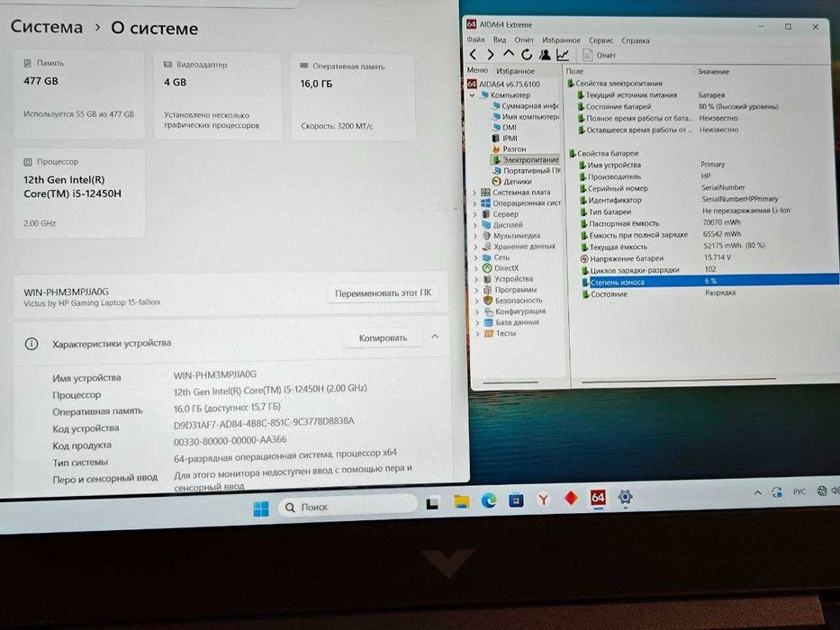This screenshot has width=840, height=630.
Task: Click the Копировать button in device specs
Action: (x=383, y=338)
